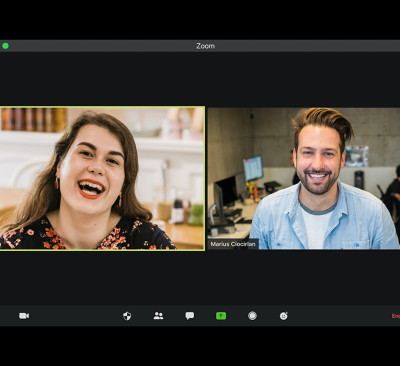The height and width of the screenshot is (366, 400).
Task: Open the Security shield icon
Action: click(x=127, y=316)
